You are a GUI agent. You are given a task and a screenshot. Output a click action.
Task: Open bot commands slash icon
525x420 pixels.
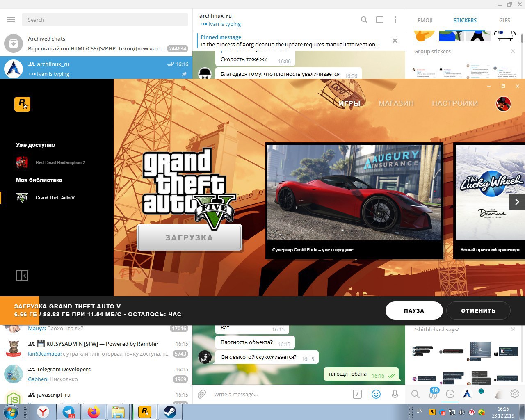(357, 394)
